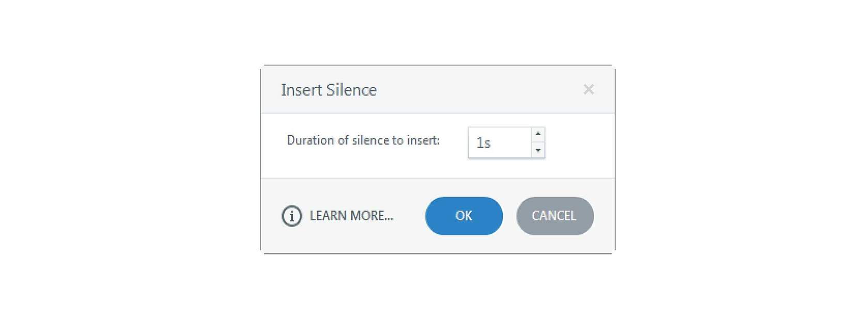Image resolution: width=868 pixels, height=309 pixels.
Task: Click the info icon beside Learn More
Action: [x=291, y=216]
